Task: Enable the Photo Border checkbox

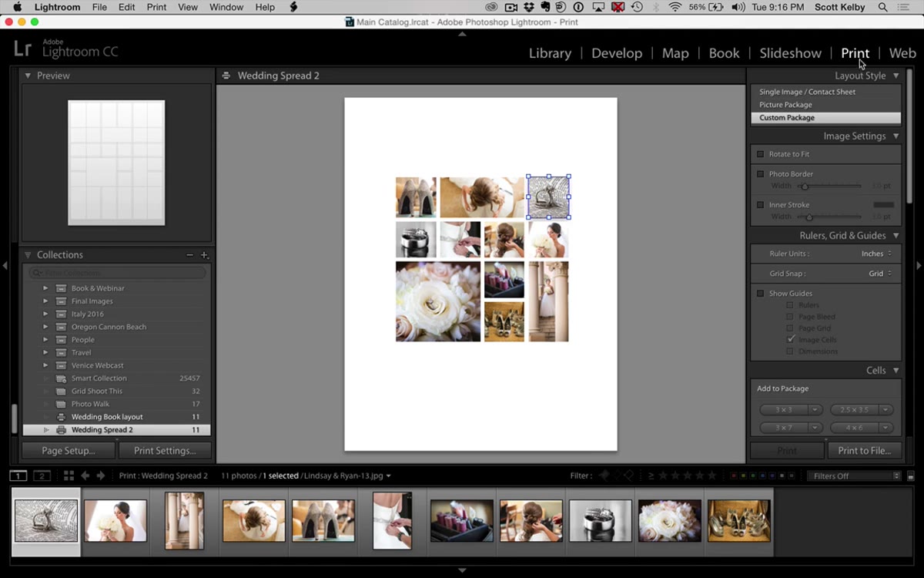Action: click(x=761, y=174)
